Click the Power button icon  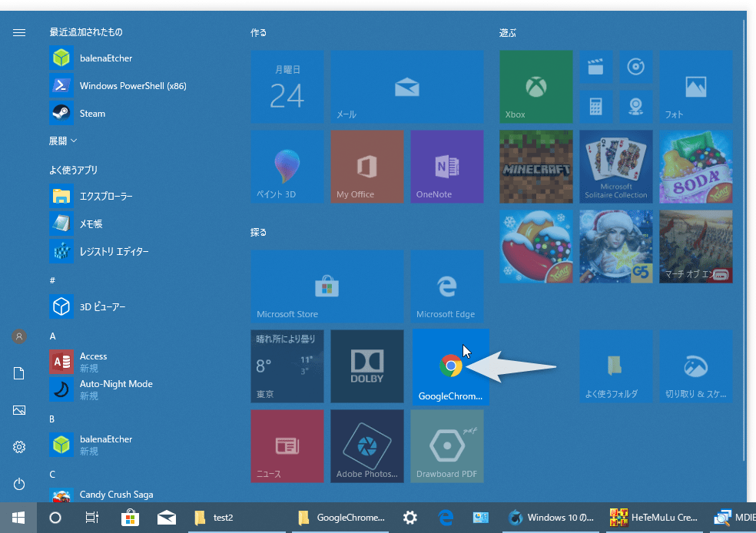tap(18, 484)
